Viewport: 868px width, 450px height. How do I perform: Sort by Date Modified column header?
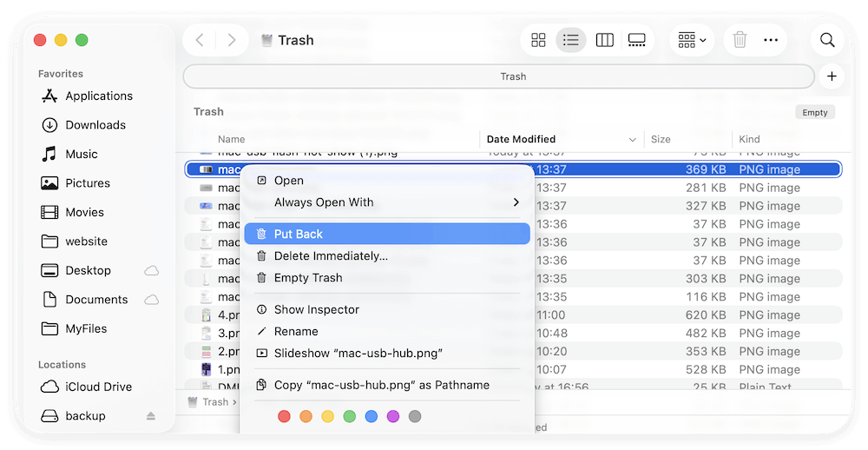coord(521,139)
